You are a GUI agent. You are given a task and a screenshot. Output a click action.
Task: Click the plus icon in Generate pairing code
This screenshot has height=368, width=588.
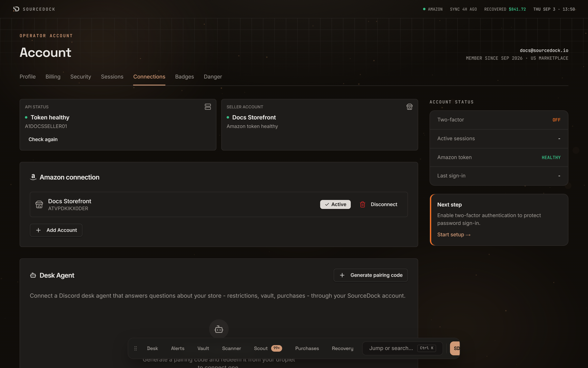click(x=342, y=275)
